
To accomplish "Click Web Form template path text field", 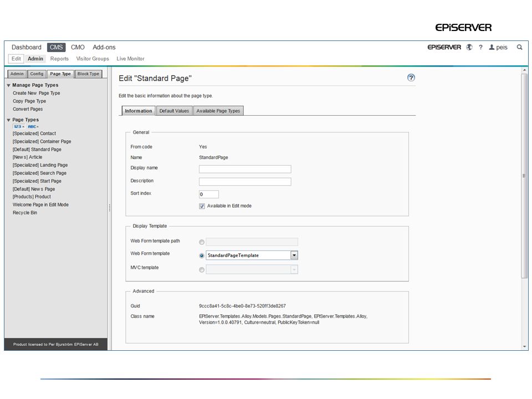I will [x=252, y=242].
